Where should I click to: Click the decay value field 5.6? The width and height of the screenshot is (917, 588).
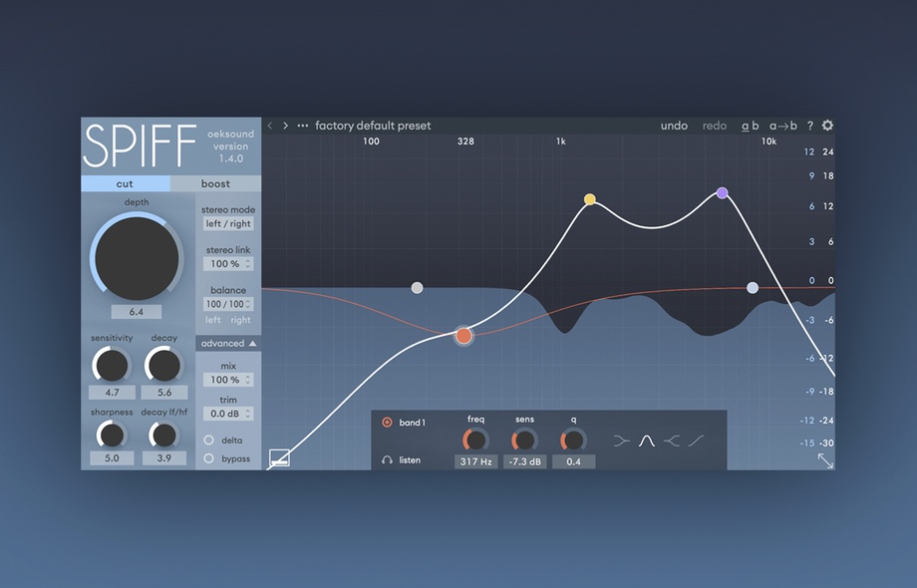pos(164,393)
